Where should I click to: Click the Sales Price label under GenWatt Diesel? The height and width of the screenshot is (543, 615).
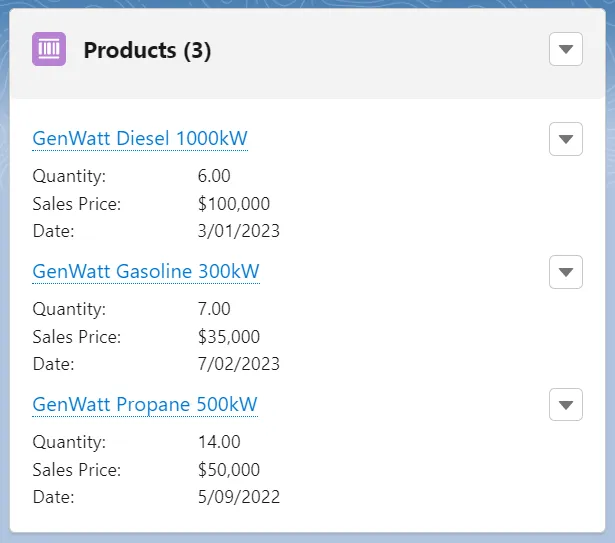[x=76, y=204]
